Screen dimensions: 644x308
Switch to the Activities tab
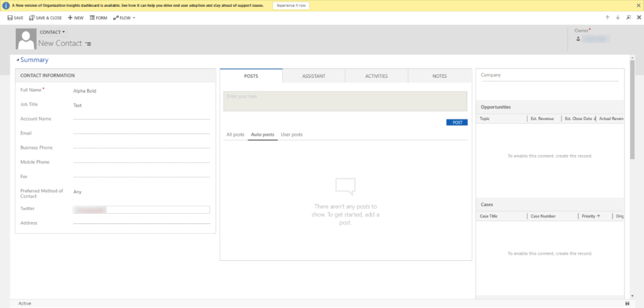point(377,76)
